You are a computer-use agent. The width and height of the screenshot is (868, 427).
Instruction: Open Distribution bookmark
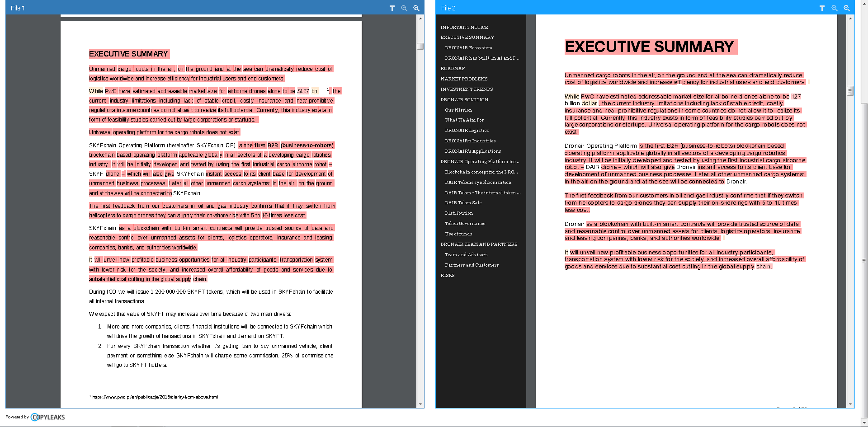coord(459,213)
